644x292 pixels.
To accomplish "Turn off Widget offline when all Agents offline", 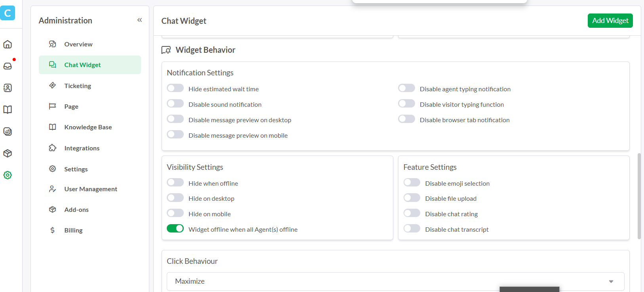I will pos(175,229).
